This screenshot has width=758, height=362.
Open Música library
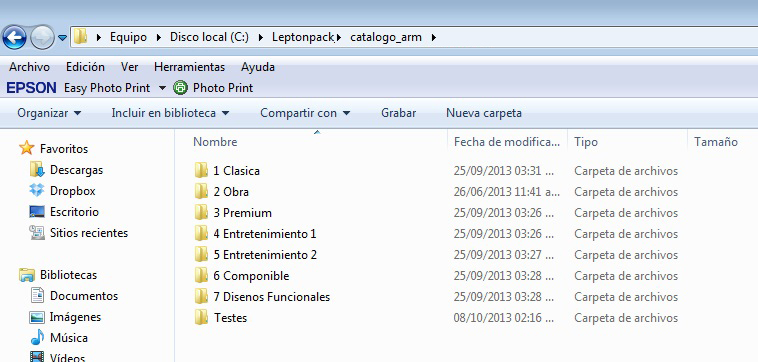pos(69,338)
